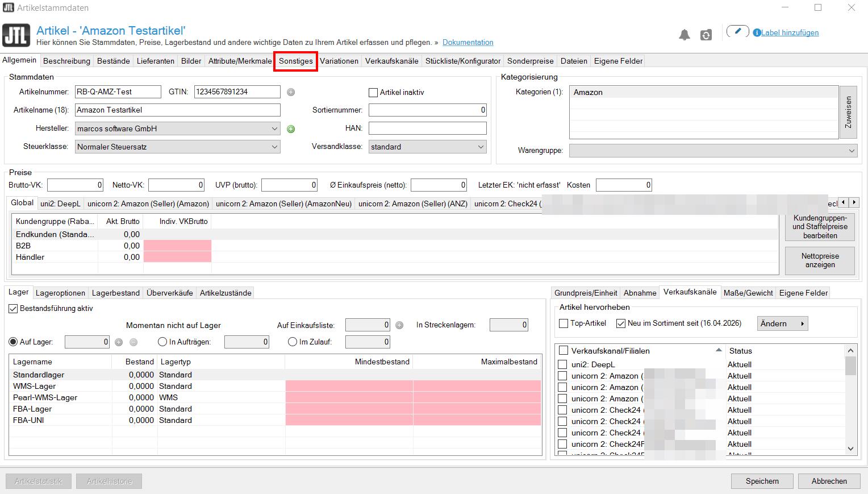Open the Grundpreis/Einheit tab
This screenshot has width=868, height=494.
click(586, 293)
